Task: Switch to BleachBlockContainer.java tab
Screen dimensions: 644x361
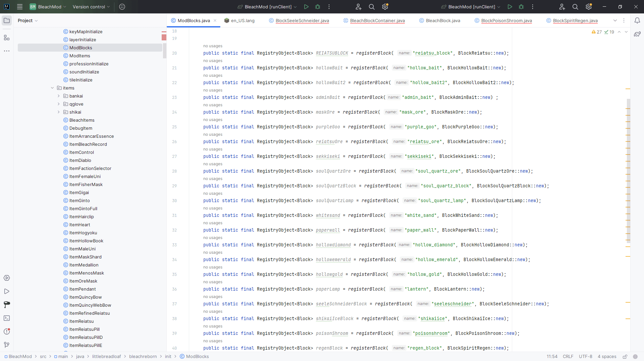Action: coord(374,20)
